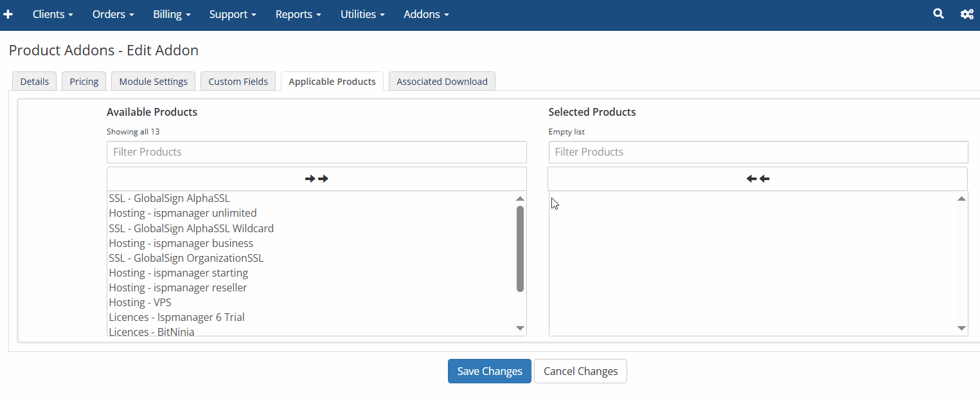The height and width of the screenshot is (402, 980).
Task: Focus the Available Products filter field
Action: pos(316,152)
